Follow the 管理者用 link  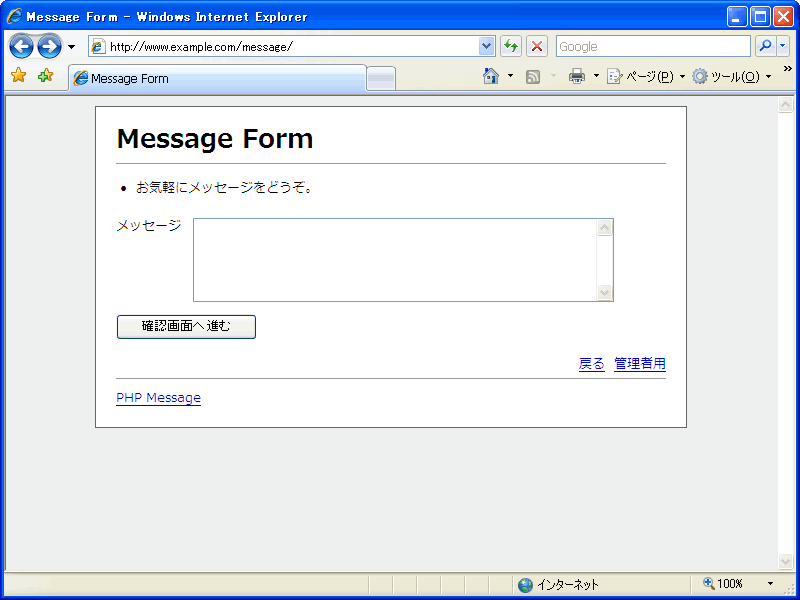click(x=640, y=364)
